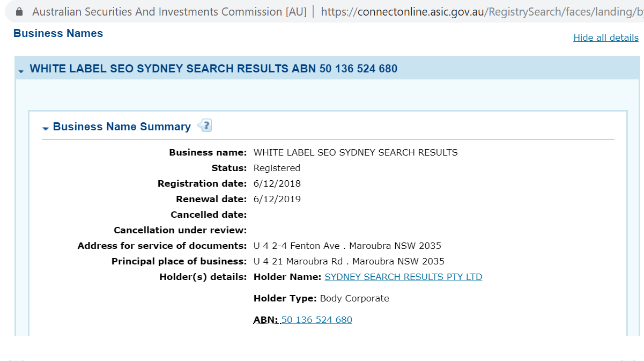Click the Status value Registered

(277, 168)
